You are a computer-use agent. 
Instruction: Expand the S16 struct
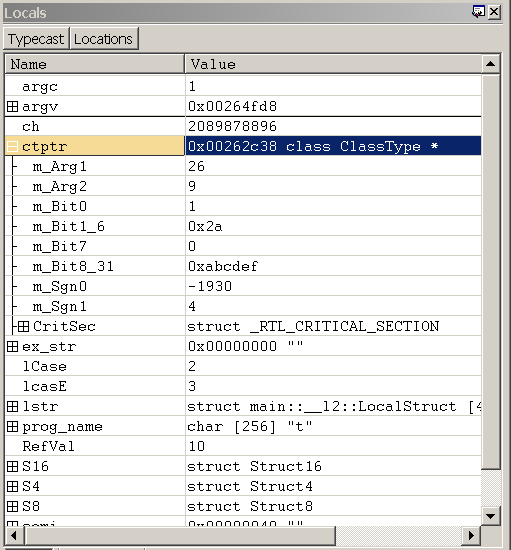[12, 467]
